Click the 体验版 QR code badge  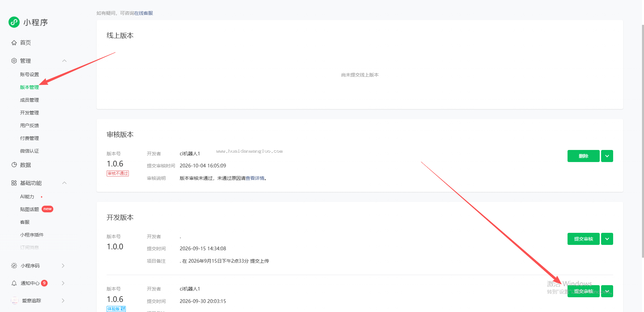[116, 309]
